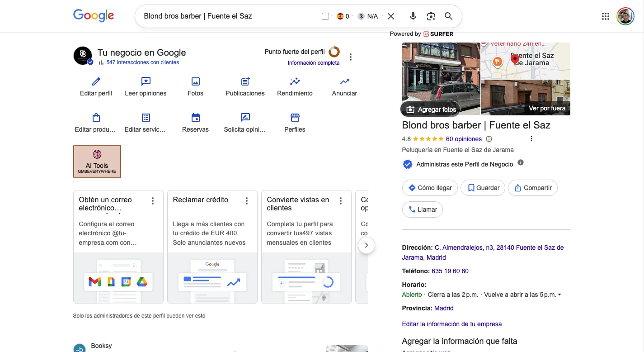Open options menu on Convierte vistas card
Viewport: 644px width, 352px height.
341,201
